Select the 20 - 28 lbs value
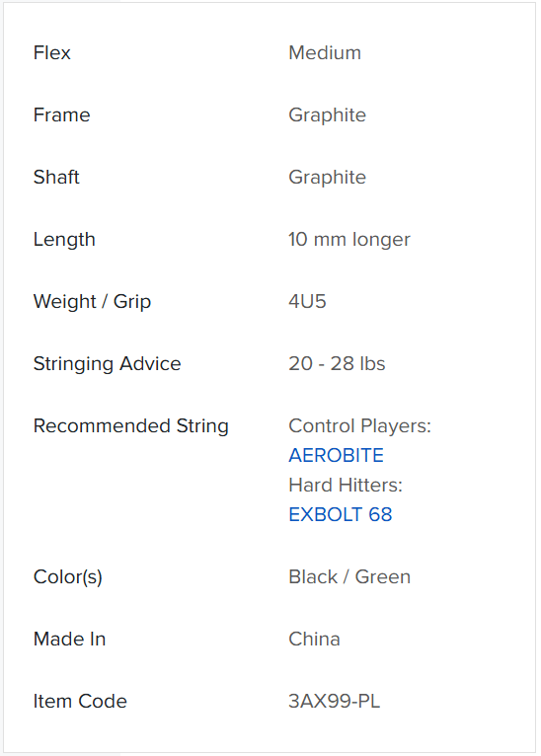This screenshot has width=541, height=756. tap(337, 363)
